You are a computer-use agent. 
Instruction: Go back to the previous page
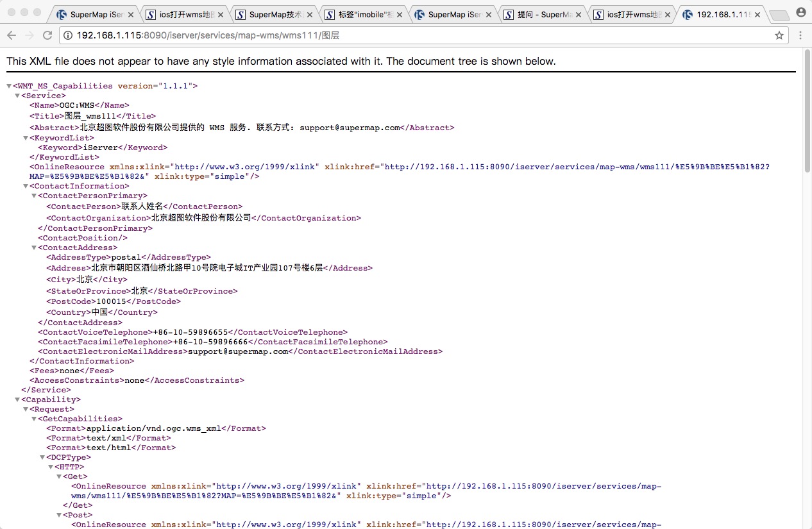(12, 36)
